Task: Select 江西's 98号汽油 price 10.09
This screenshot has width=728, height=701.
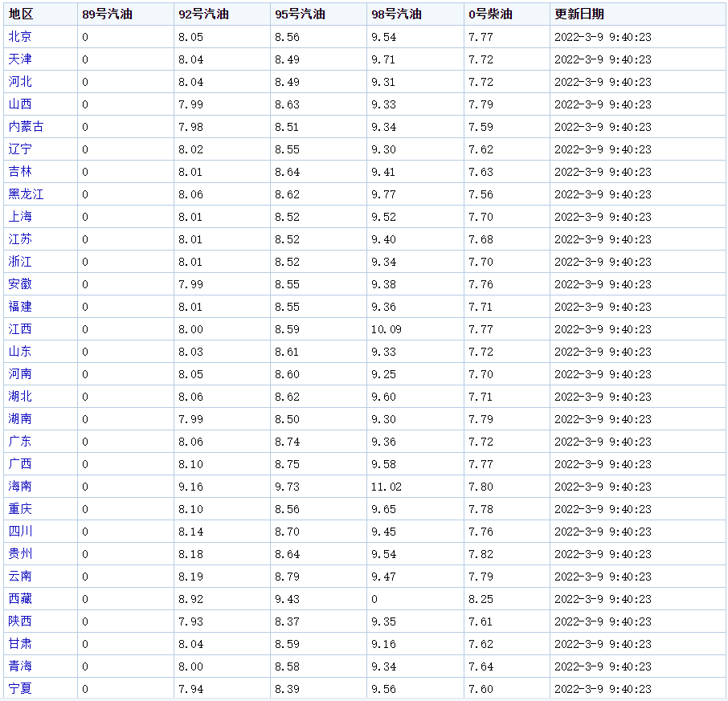Action: 386,330
